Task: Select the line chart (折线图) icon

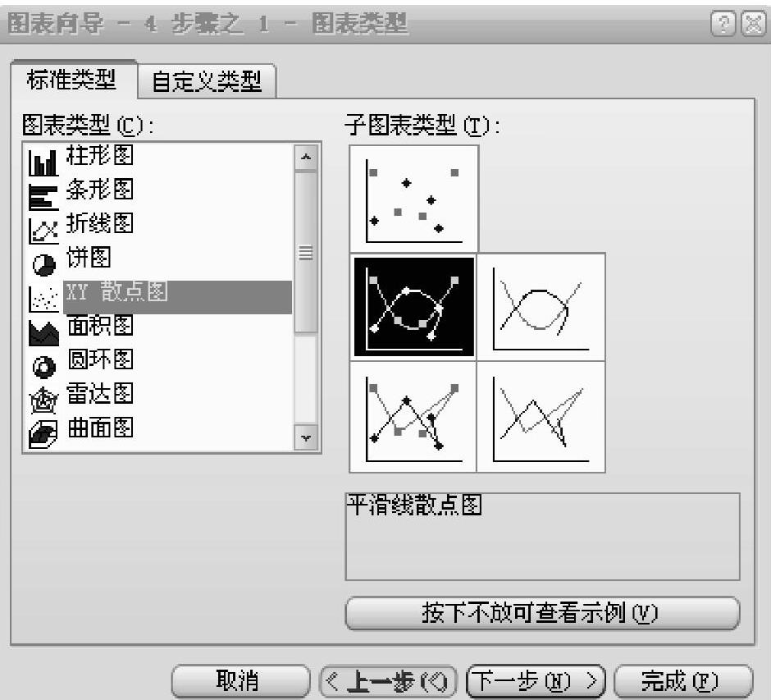Action: coord(43,231)
